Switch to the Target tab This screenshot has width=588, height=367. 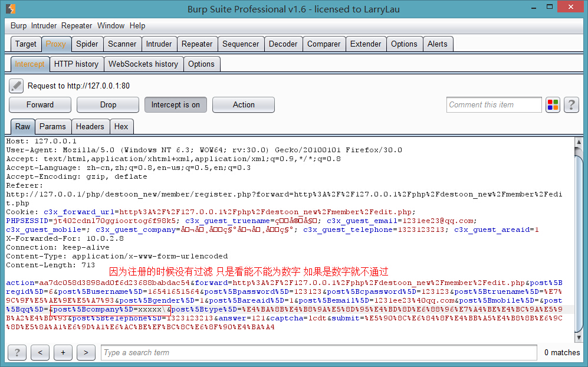click(x=26, y=44)
